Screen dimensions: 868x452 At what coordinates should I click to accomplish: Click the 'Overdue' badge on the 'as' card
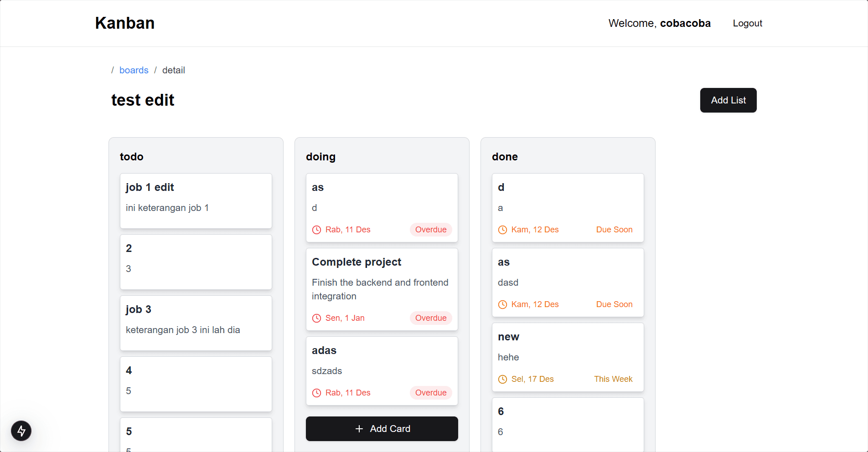[430, 230]
